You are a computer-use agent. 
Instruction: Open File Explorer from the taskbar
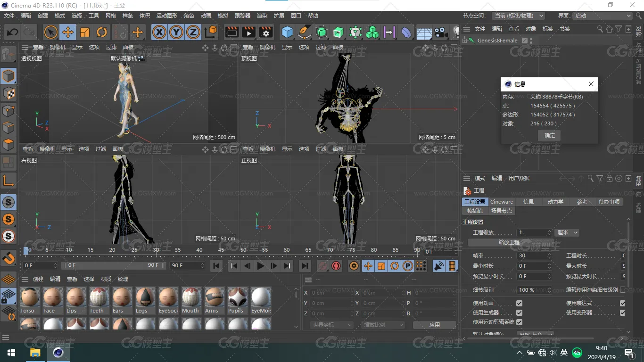(35, 353)
